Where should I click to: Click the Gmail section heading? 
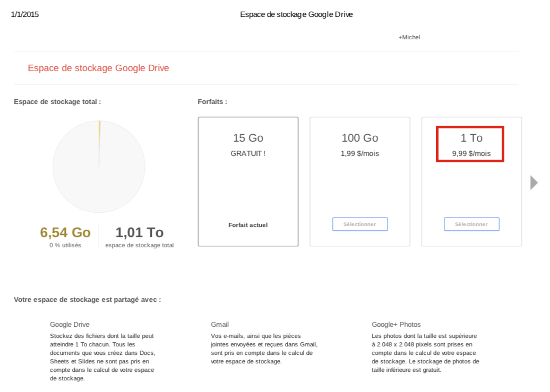[220, 325]
